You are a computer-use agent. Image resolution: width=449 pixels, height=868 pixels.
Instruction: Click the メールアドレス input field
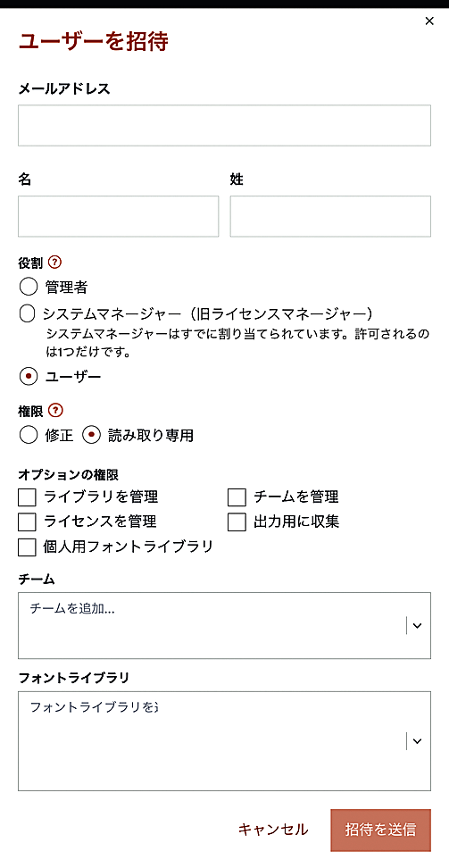coord(224,126)
